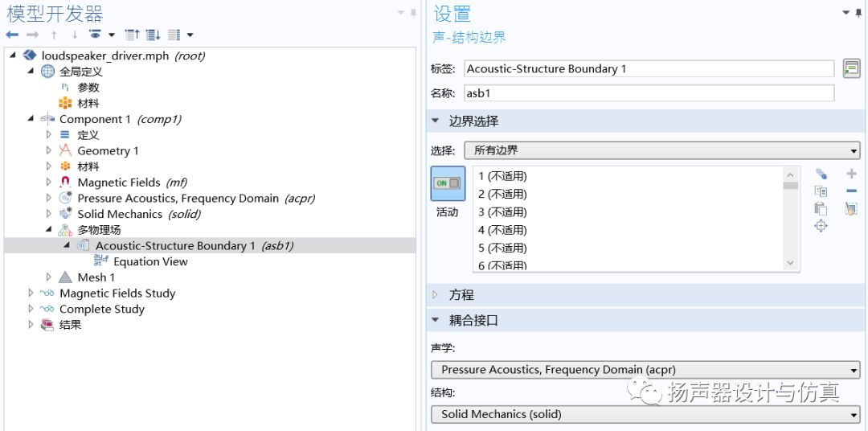Expand the 方程 section

(435, 295)
